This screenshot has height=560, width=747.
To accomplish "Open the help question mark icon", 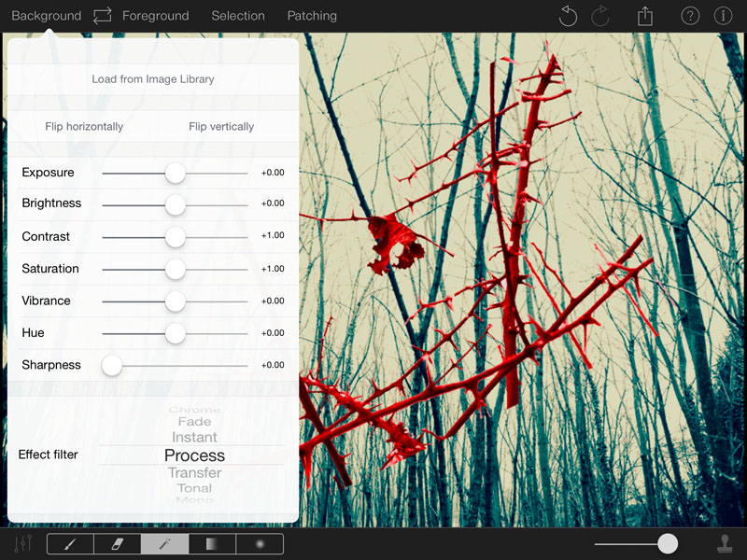I will 690,16.
